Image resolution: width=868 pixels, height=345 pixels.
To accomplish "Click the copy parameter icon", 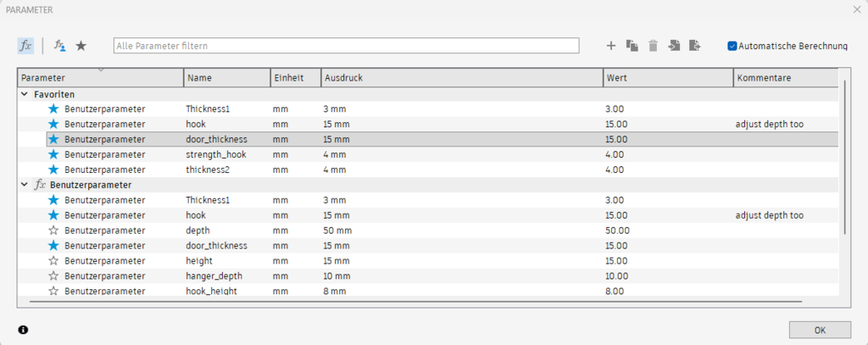I will [632, 46].
